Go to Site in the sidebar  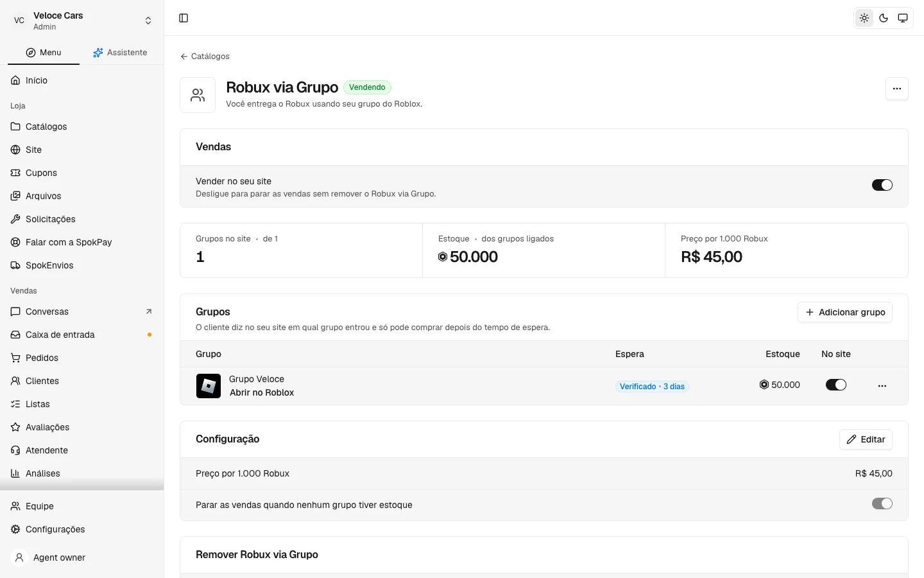click(82, 150)
